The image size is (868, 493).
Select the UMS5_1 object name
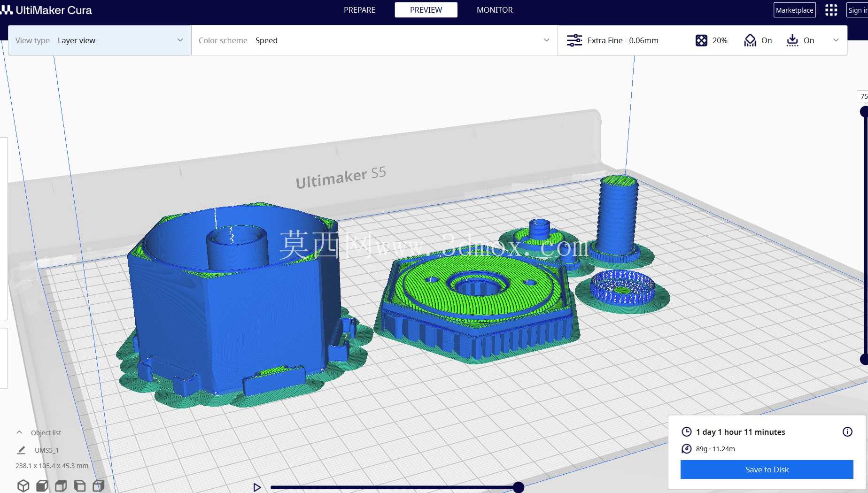(x=46, y=450)
